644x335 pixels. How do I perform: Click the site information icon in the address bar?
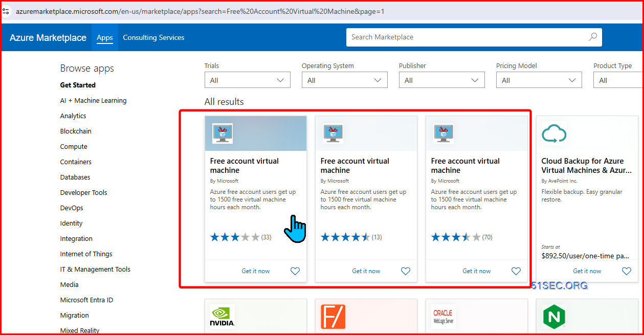(x=6, y=11)
